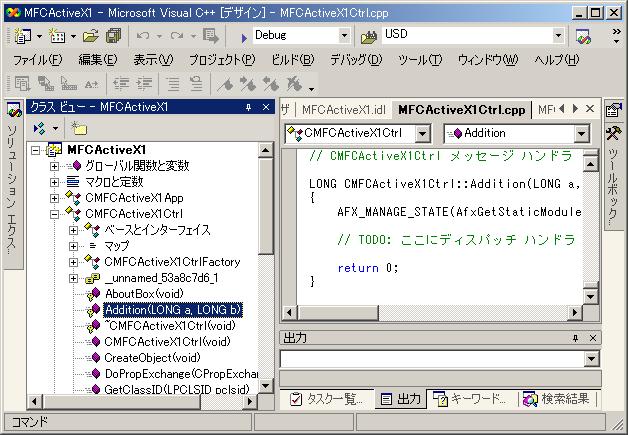Image resolution: width=628 pixels, height=435 pixels.
Task: Click the Decrease Indent toolbar icon
Action: tap(121, 83)
